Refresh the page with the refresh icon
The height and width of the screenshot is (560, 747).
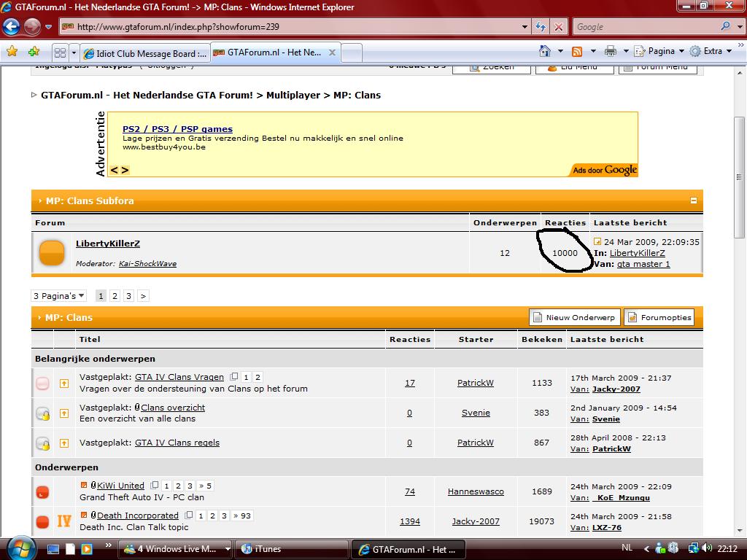tap(541, 27)
